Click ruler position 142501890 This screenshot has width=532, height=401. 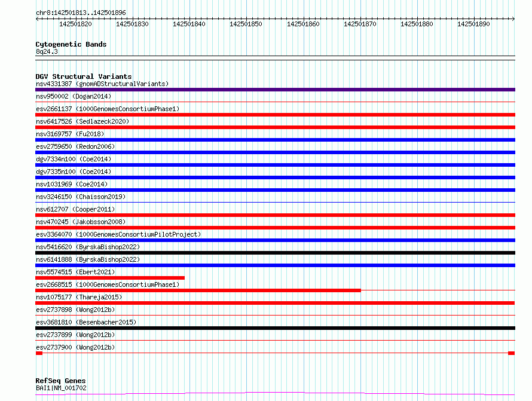473,24
